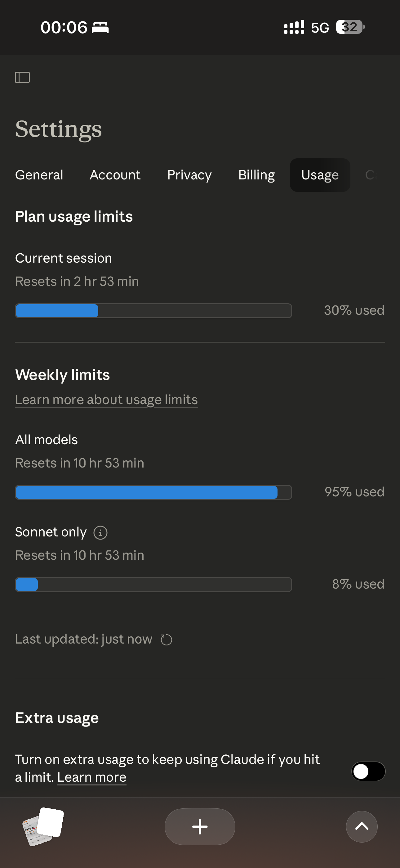Switch to the General tab
Image resolution: width=400 pixels, height=868 pixels.
(39, 175)
